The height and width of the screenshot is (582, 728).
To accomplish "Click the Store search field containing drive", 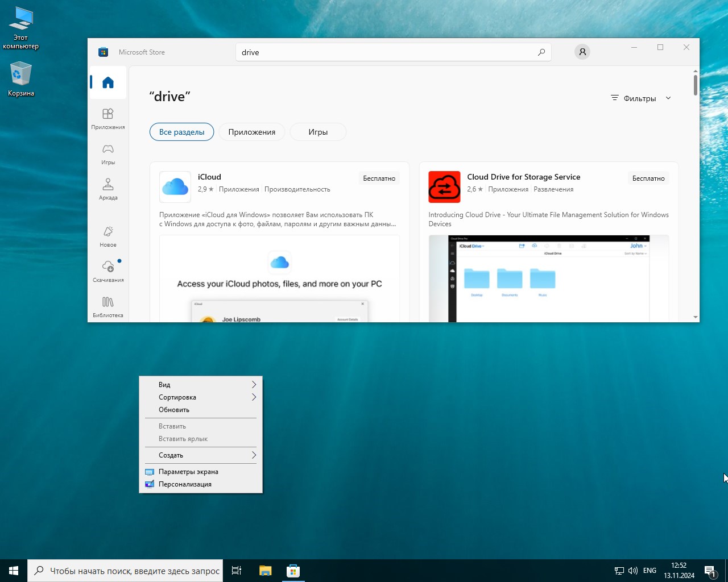I will (387, 52).
